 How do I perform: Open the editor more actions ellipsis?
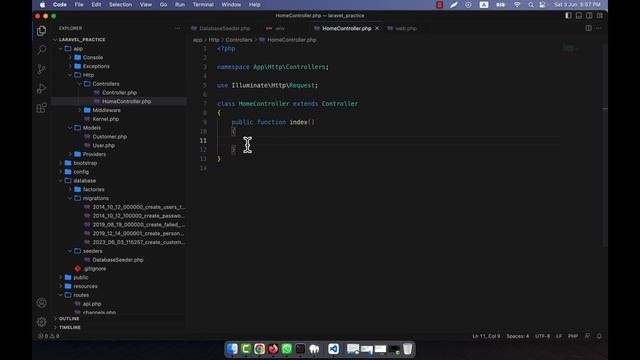pyautogui.click(x=599, y=28)
